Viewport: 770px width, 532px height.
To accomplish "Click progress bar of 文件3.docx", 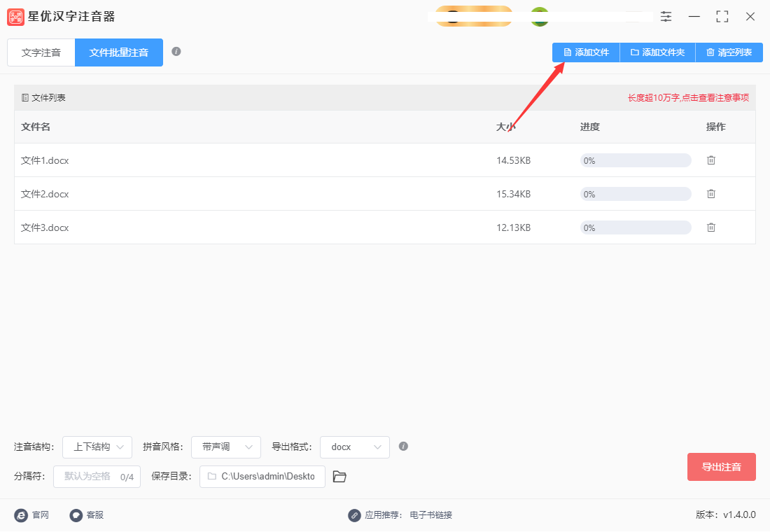I will pyautogui.click(x=636, y=227).
